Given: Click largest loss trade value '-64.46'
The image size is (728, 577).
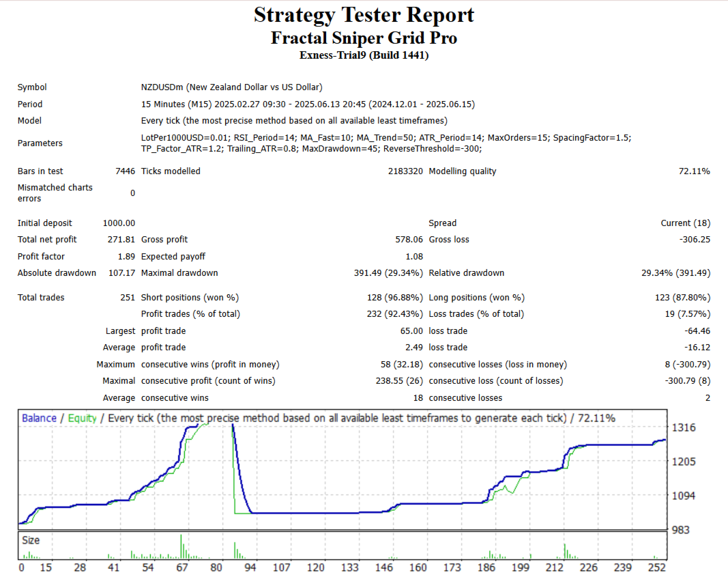Looking at the screenshot, I should (697, 330).
